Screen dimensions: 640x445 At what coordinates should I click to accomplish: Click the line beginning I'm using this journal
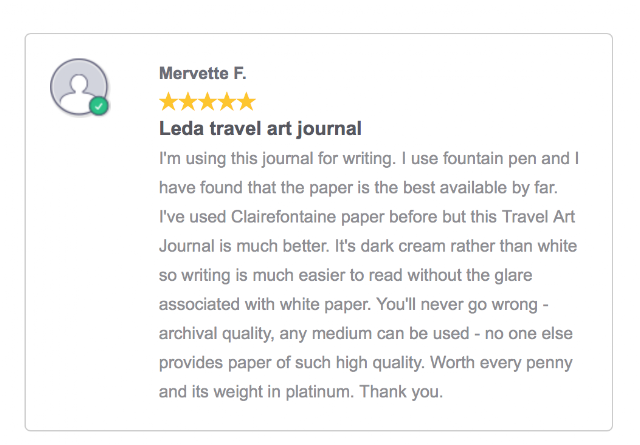tap(369, 158)
